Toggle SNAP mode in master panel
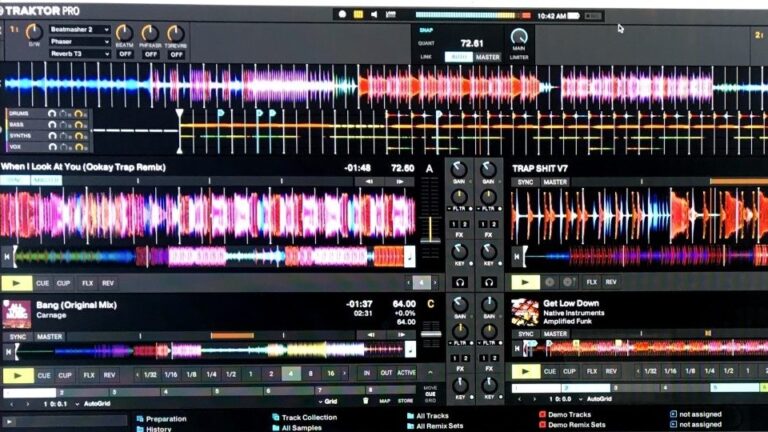This screenshot has height=432, width=768. click(x=426, y=30)
